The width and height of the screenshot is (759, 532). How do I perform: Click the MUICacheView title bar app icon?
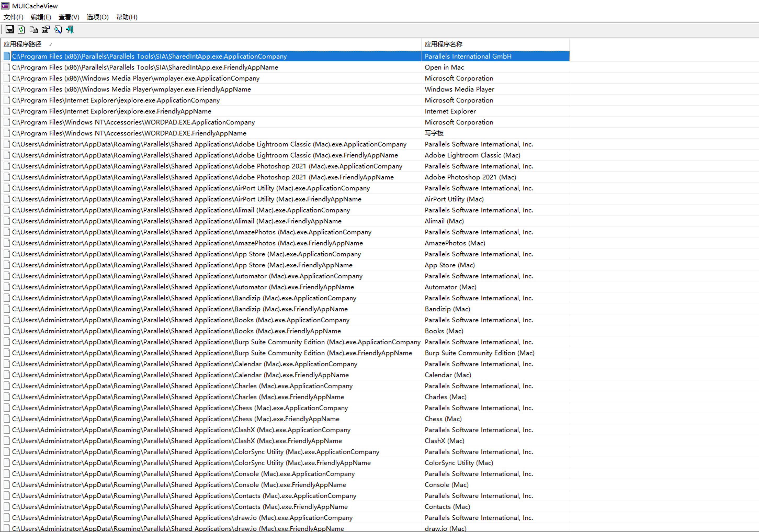pyautogui.click(x=5, y=6)
